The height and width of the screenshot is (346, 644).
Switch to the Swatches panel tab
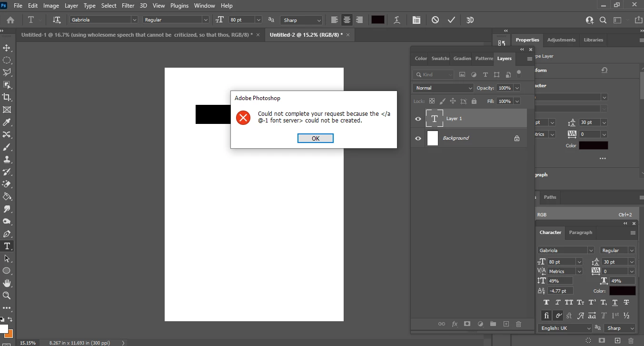point(440,59)
